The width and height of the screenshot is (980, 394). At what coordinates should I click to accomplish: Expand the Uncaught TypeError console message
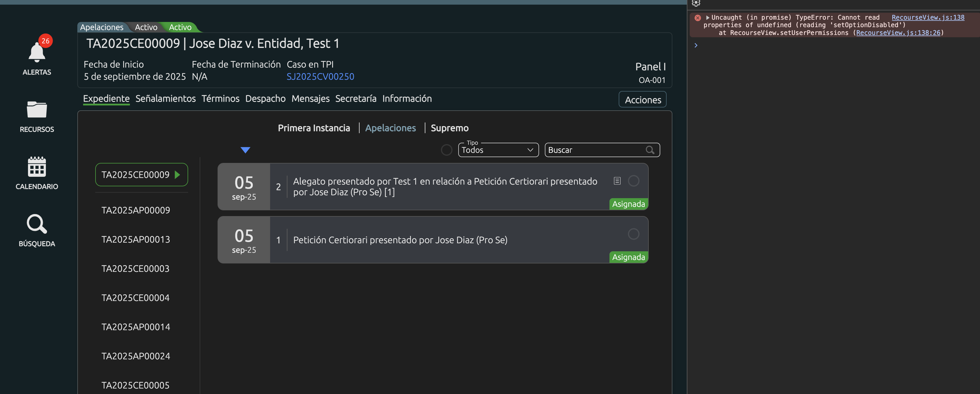(x=708, y=18)
